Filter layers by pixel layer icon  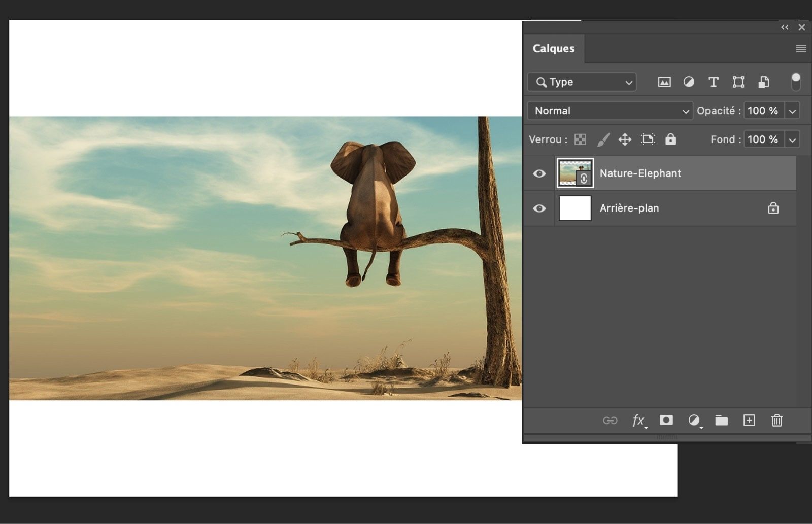click(664, 82)
